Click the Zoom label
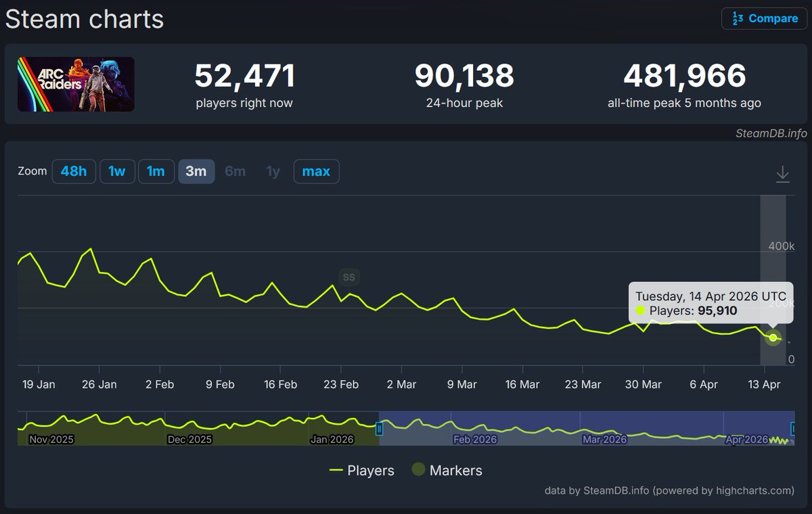This screenshot has height=514, width=812. (x=32, y=171)
